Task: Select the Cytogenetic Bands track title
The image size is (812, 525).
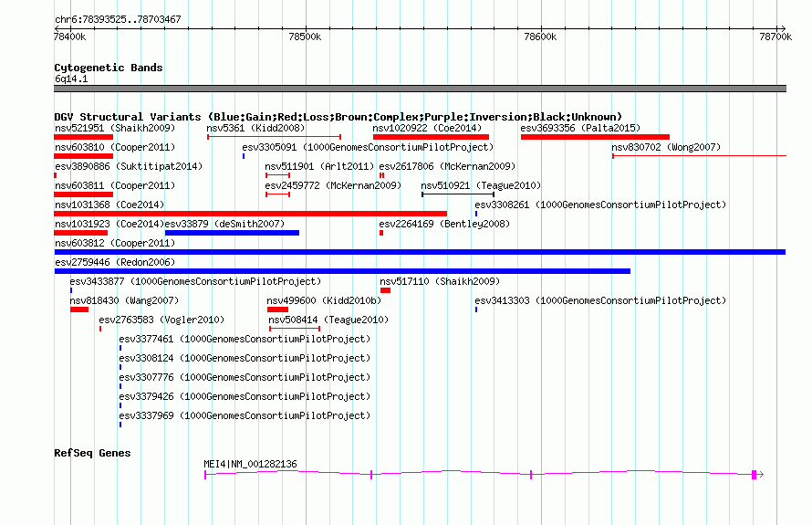Action: pyautogui.click(x=109, y=68)
